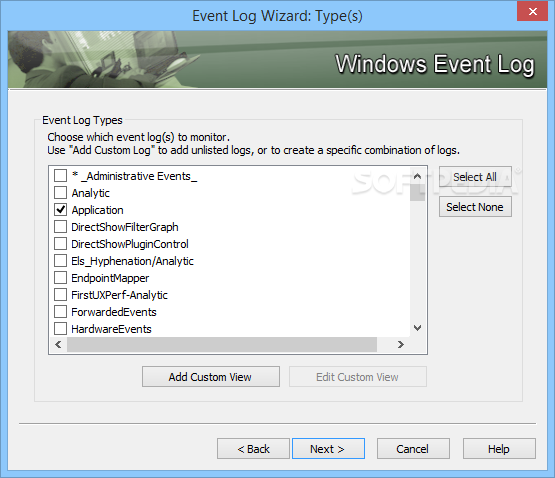Select the Analytic label text
The width and height of the screenshot is (555, 478).
[91, 193]
